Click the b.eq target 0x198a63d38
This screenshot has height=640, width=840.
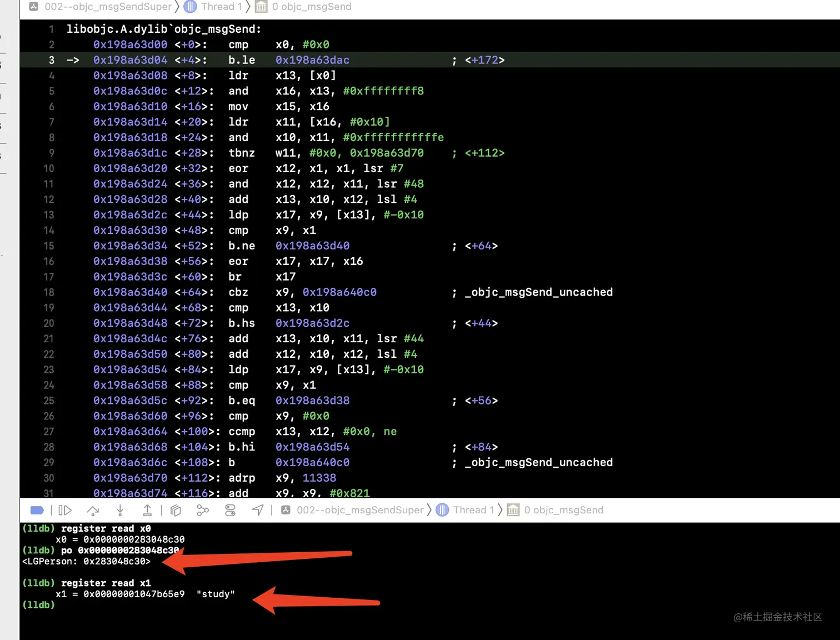(x=312, y=401)
